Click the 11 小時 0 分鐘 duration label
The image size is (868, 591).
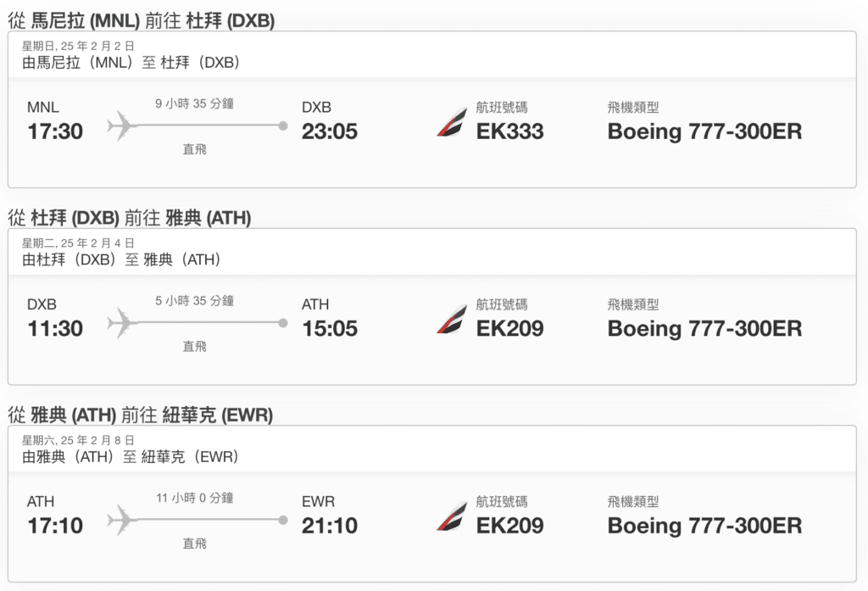194,498
